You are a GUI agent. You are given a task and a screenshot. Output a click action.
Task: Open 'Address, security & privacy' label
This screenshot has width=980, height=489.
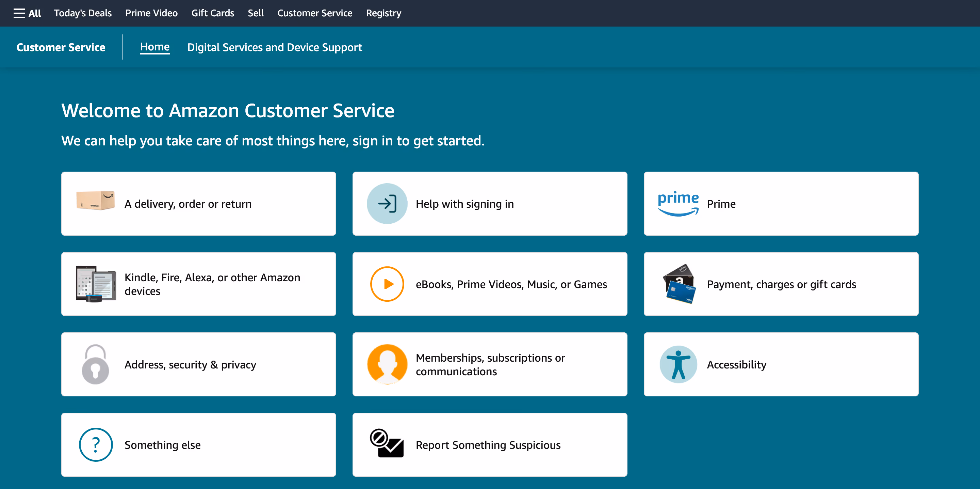coord(190,364)
